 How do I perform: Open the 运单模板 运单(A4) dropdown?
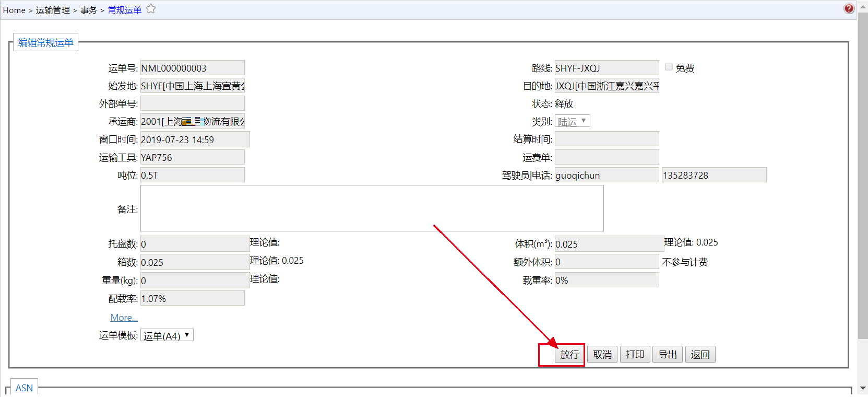tap(167, 335)
